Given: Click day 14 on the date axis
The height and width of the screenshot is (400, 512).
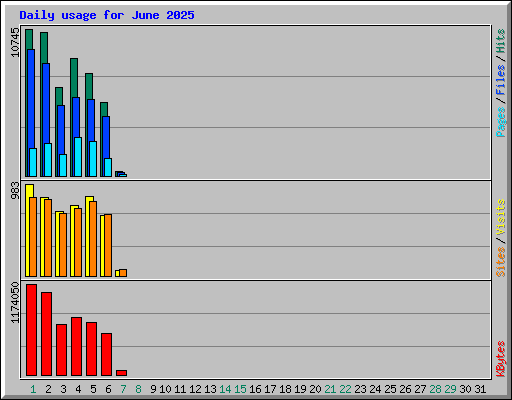Looking at the screenshot, I should (x=225, y=389).
